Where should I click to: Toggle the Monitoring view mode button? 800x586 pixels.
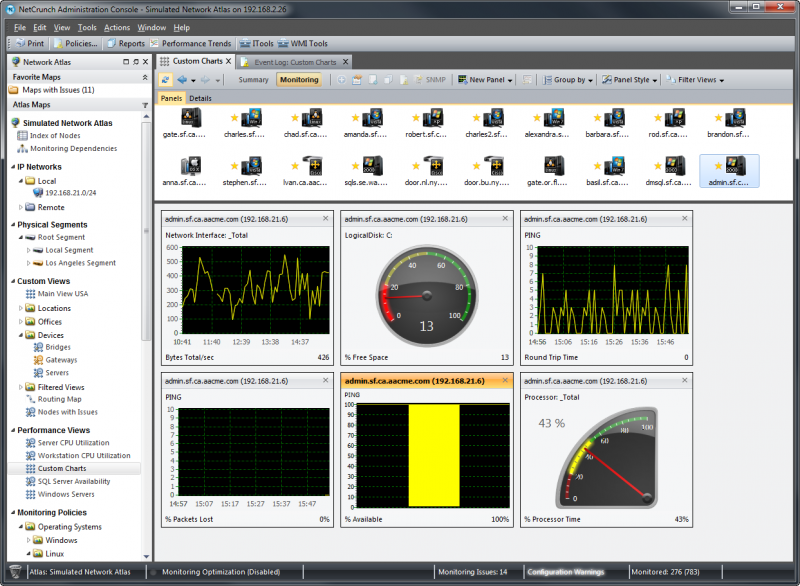pyautogui.click(x=299, y=80)
